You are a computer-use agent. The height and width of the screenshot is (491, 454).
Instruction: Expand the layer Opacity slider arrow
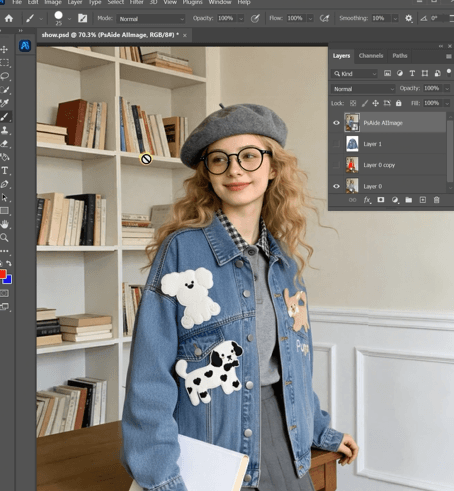pyautogui.click(x=447, y=89)
